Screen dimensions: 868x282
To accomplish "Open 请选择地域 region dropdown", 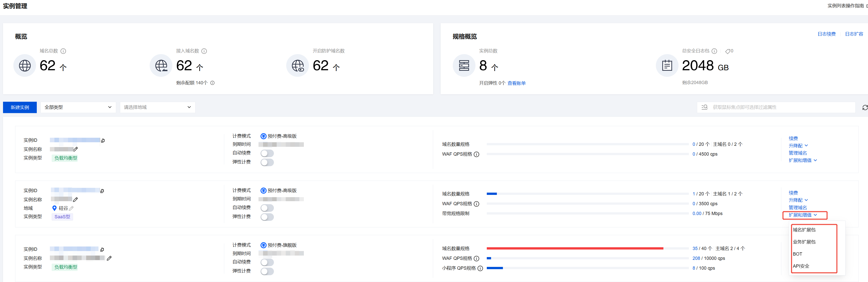I will coord(157,108).
